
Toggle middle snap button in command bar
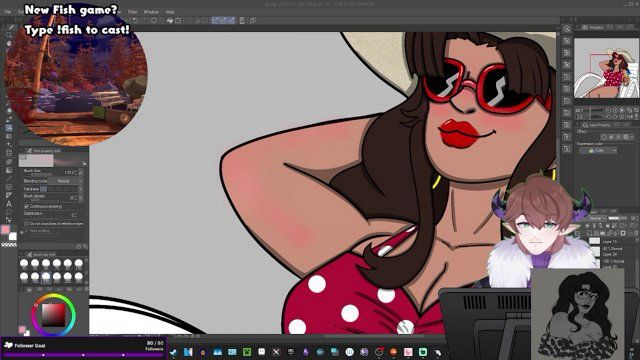[x=224, y=20]
